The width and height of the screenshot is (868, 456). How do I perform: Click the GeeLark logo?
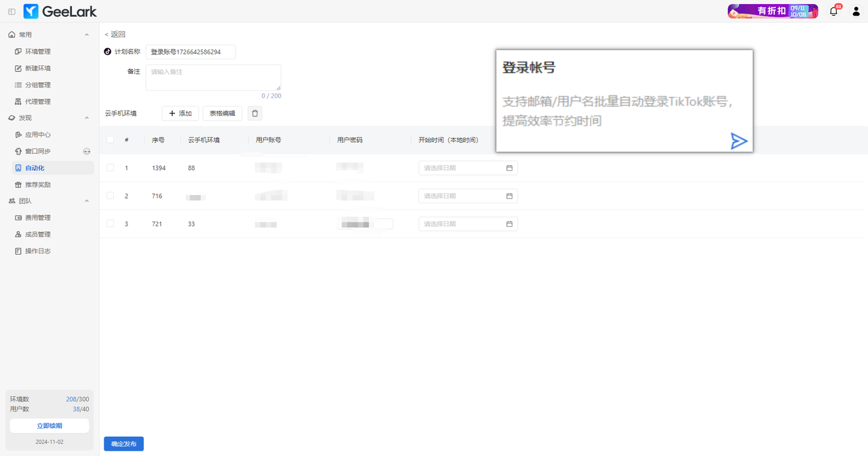click(x=60, y=12)
